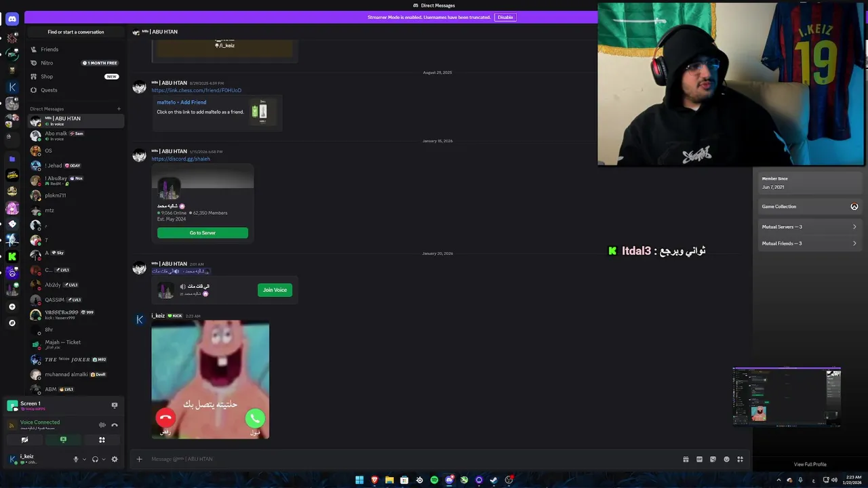Expand headphone output options chevron
The image size is (868, 488).
click(x=104, y=459)
